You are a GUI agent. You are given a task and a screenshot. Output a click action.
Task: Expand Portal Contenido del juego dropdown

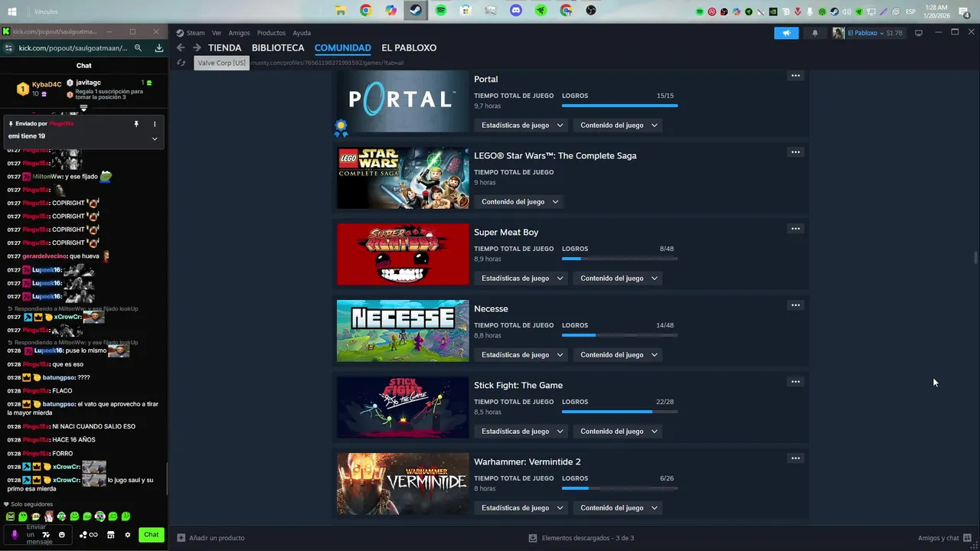(619, 125)
